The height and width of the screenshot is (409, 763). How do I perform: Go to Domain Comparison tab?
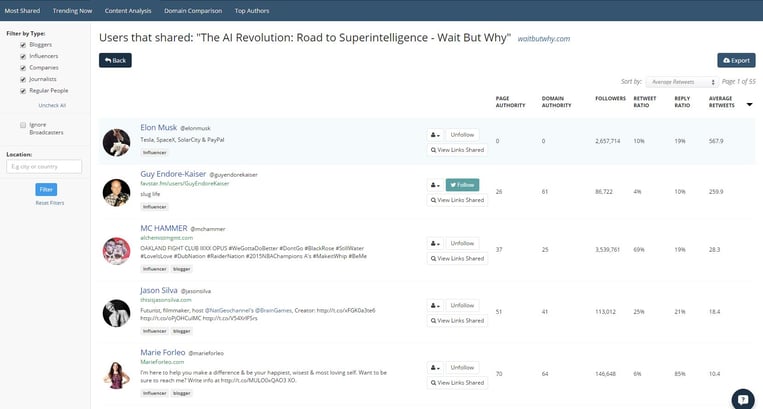click(x=193, y=11)
